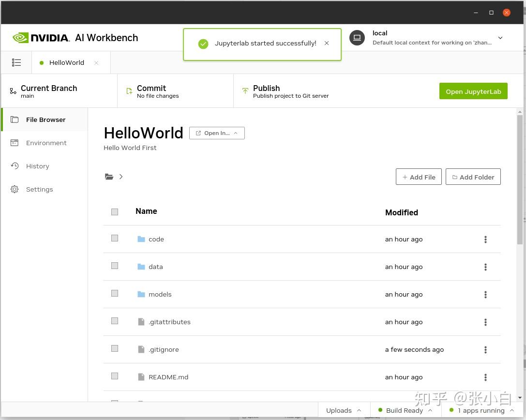The image size is (526, 420).
Task: Expand the Open In... dropdown
Action: coord(217,133)
